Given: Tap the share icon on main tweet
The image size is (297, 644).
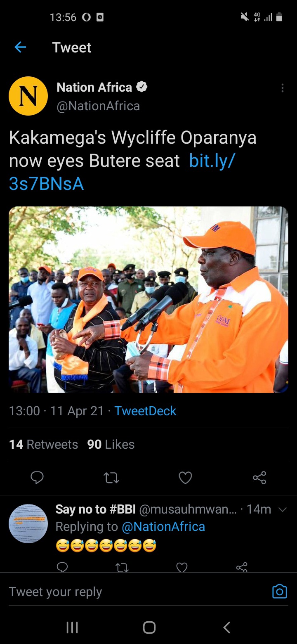Looking at the screenshot, I should click(259, 478).
